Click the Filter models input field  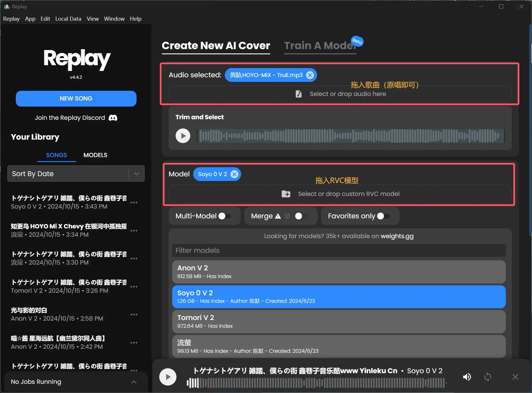339,251
